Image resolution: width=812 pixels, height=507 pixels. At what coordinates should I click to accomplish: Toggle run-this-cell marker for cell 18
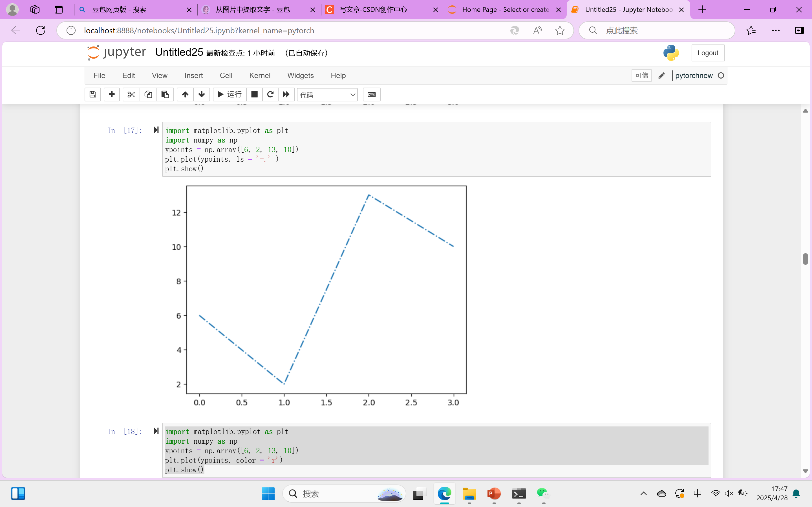click(x=156, y=431)
